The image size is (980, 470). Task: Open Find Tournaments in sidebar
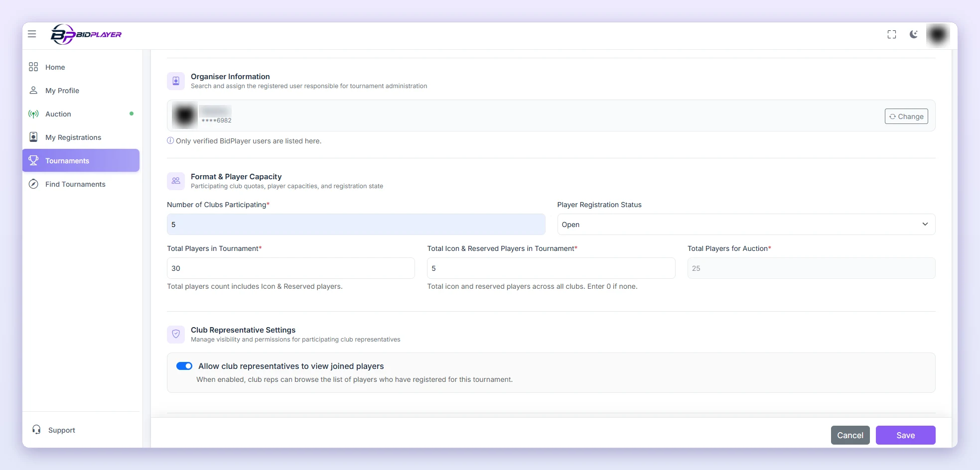click(81, 184)
